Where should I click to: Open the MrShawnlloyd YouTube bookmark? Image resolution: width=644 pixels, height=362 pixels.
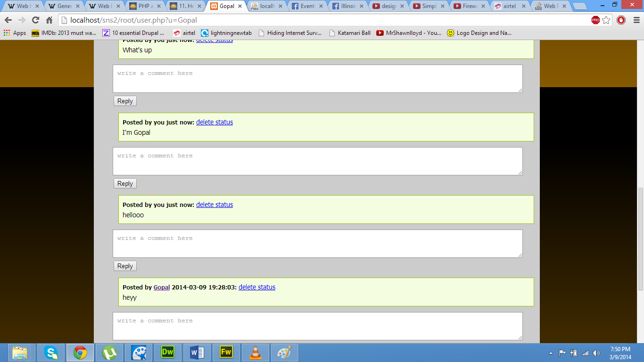(x=409, y=33)
